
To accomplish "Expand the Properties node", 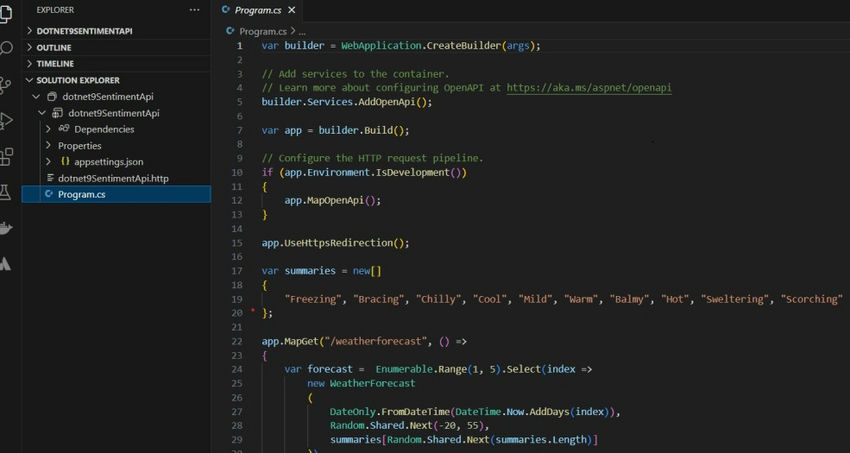I will 48,146.
